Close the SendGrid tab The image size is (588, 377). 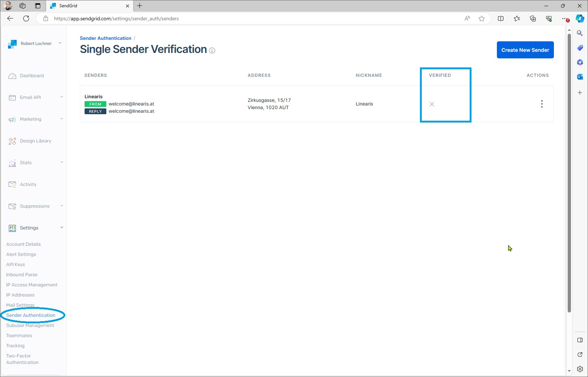127,6
